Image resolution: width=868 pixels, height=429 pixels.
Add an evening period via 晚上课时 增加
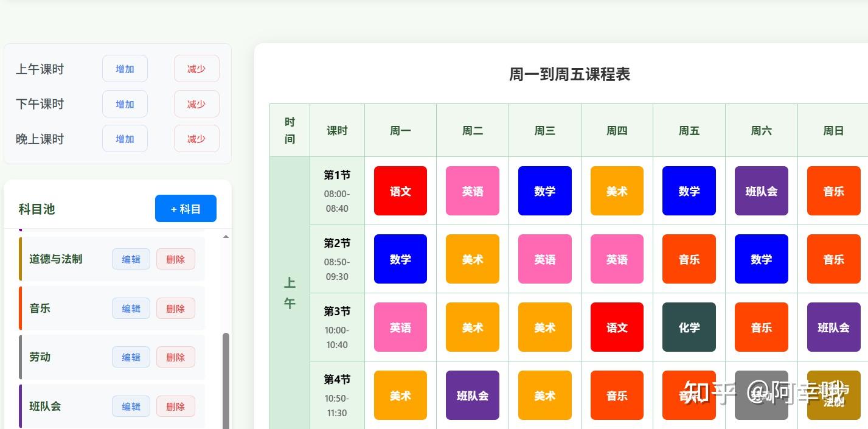pos(125,139)
